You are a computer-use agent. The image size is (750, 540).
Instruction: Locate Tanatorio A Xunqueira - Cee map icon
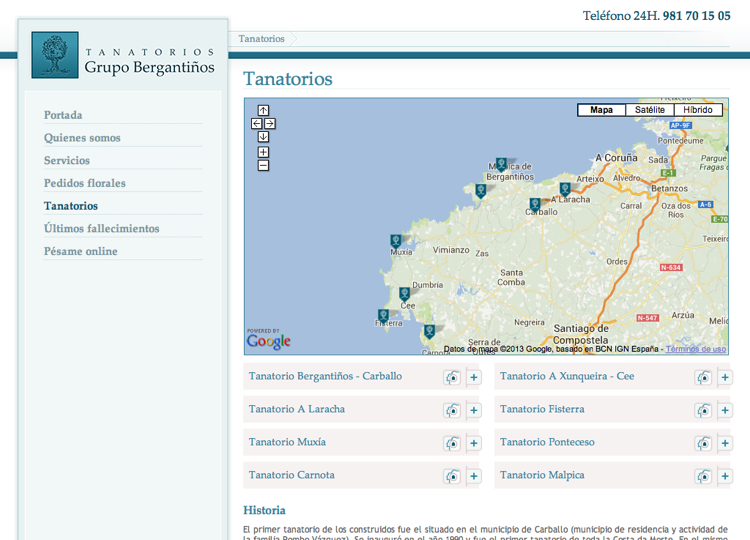point(703,377)
